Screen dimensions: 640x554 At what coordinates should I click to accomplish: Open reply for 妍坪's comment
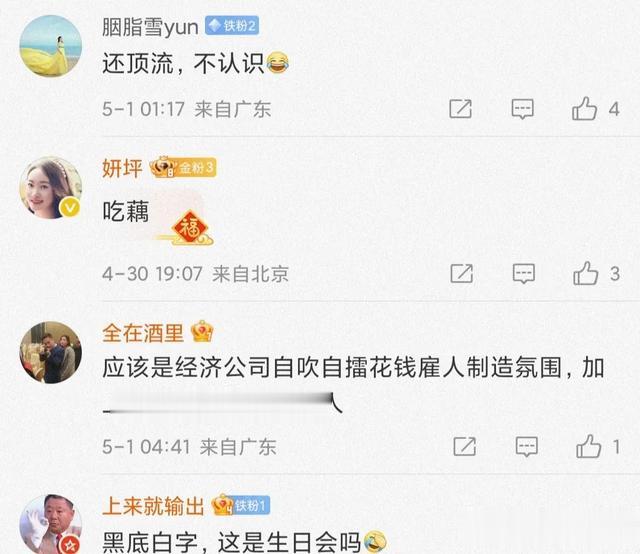[x=524, y=274]
